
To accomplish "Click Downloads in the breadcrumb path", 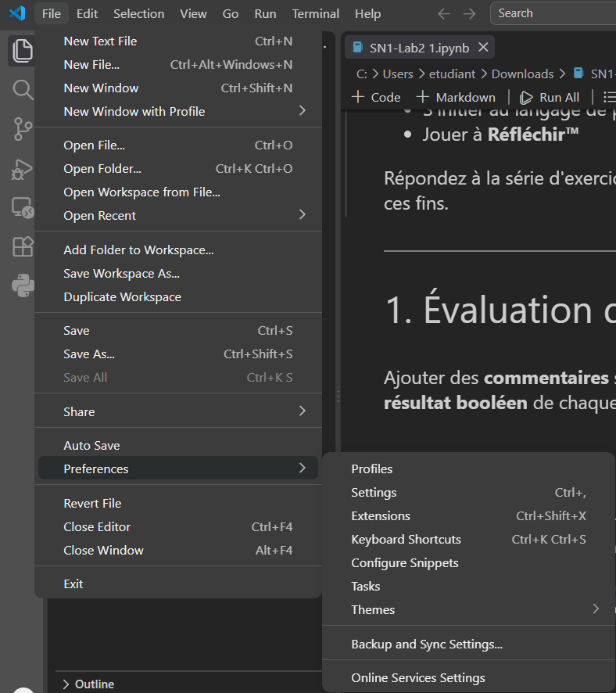I will pyautogui.click(x=522, y=74).
